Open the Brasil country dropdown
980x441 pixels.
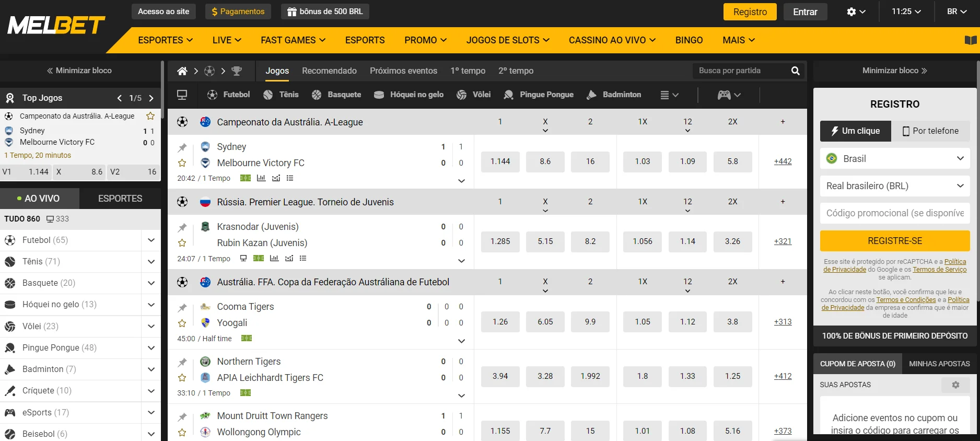point(895,159)
